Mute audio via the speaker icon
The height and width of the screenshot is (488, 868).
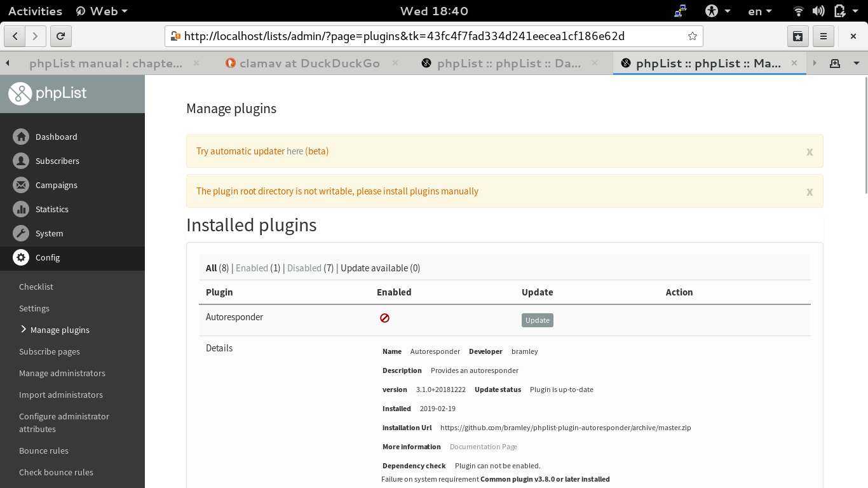pyautogui.click(x=818, y=10)
